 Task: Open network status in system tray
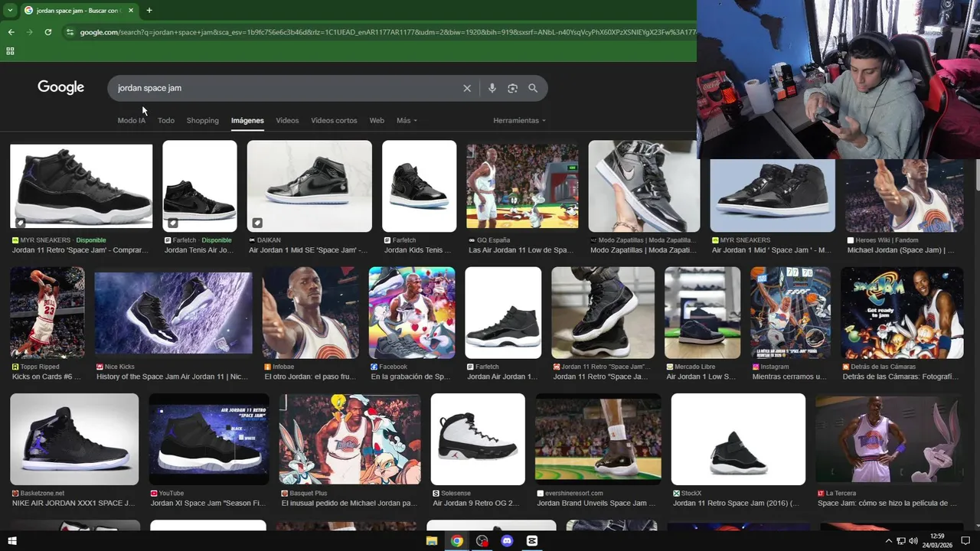tap(900, 541)
